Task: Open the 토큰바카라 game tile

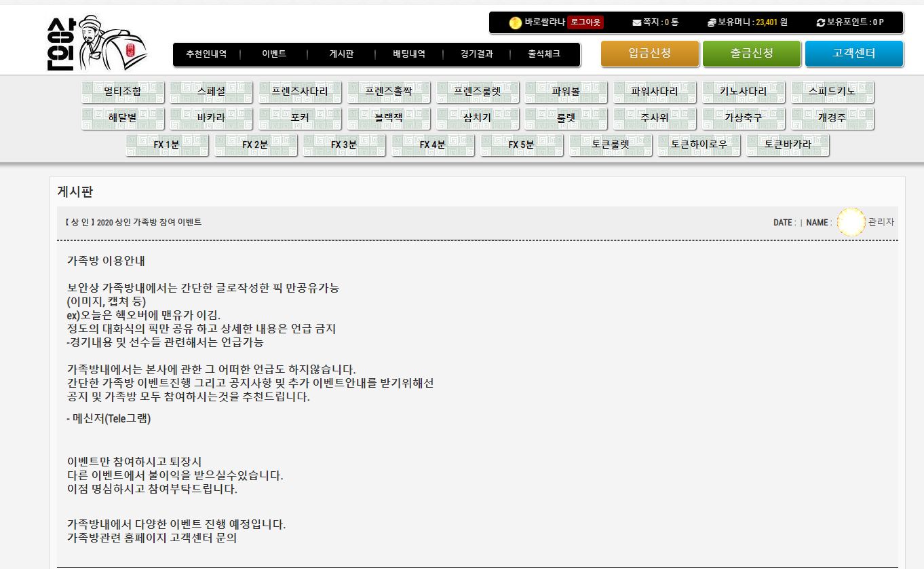Action: 788,145
